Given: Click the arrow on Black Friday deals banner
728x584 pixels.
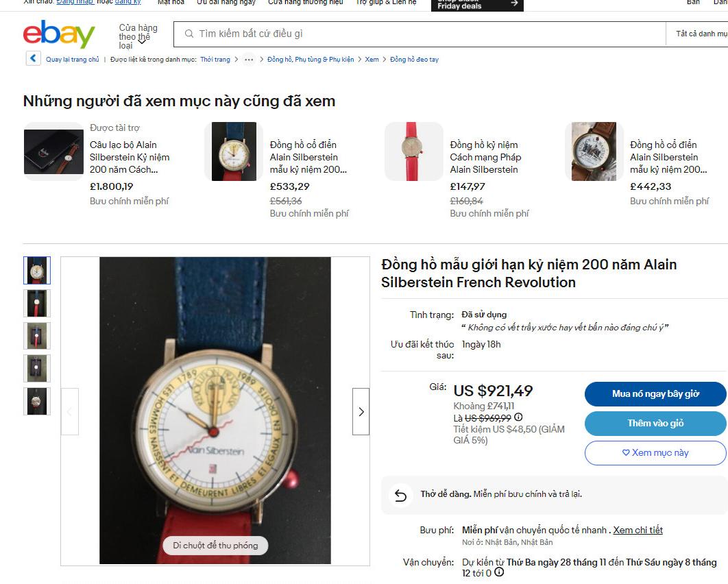Looking at the screenshot, I should pos(514,3).
